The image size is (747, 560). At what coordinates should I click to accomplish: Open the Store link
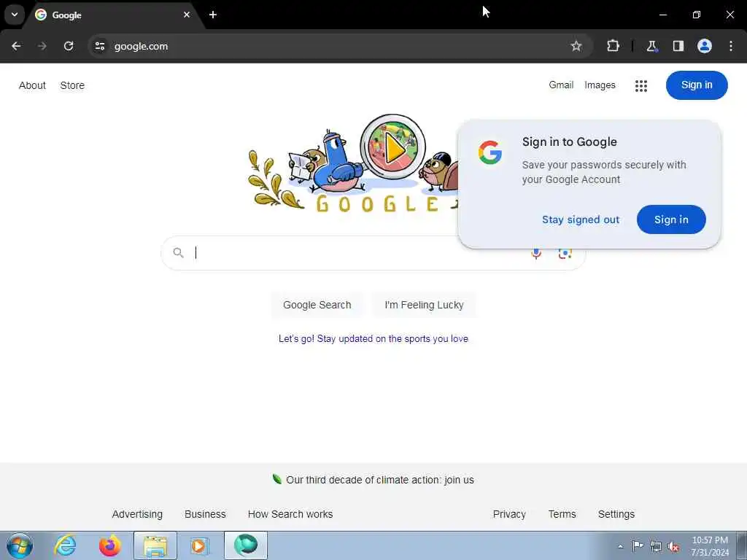(x=72, y=86)
